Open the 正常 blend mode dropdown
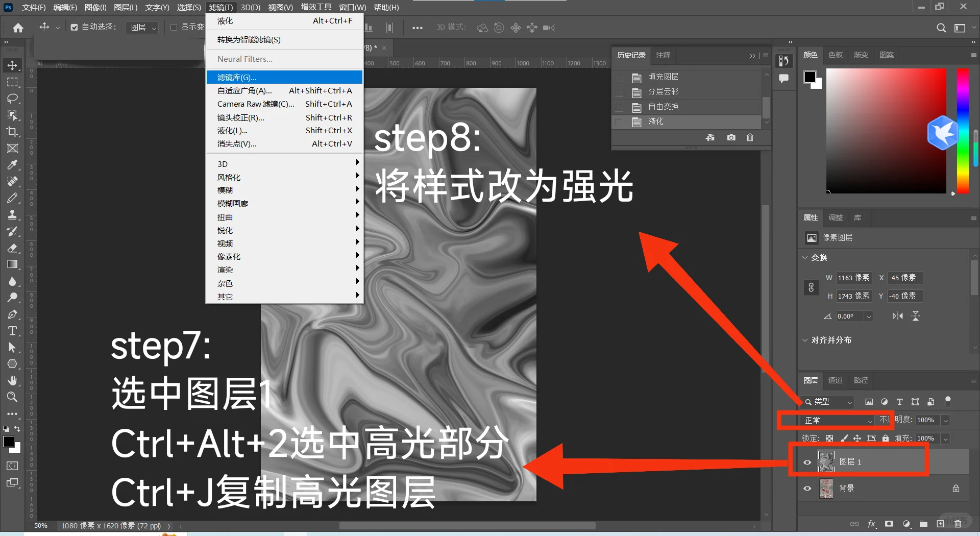This screenshot has height=536, width=980. click(838, 420)
